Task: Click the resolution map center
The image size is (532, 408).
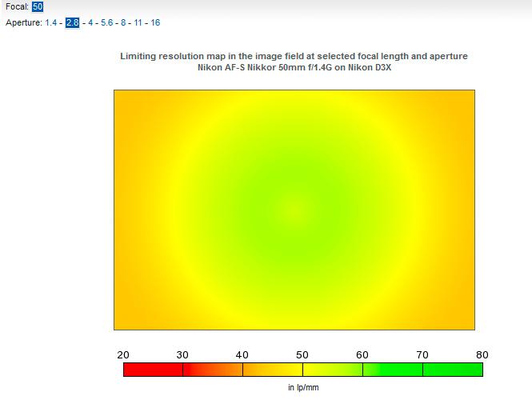Action: pos(294,210)
